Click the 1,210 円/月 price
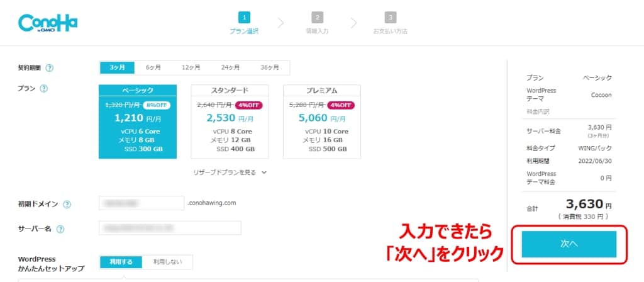Image resolution: width=644 pixels, height=282 pixels. 138,119
